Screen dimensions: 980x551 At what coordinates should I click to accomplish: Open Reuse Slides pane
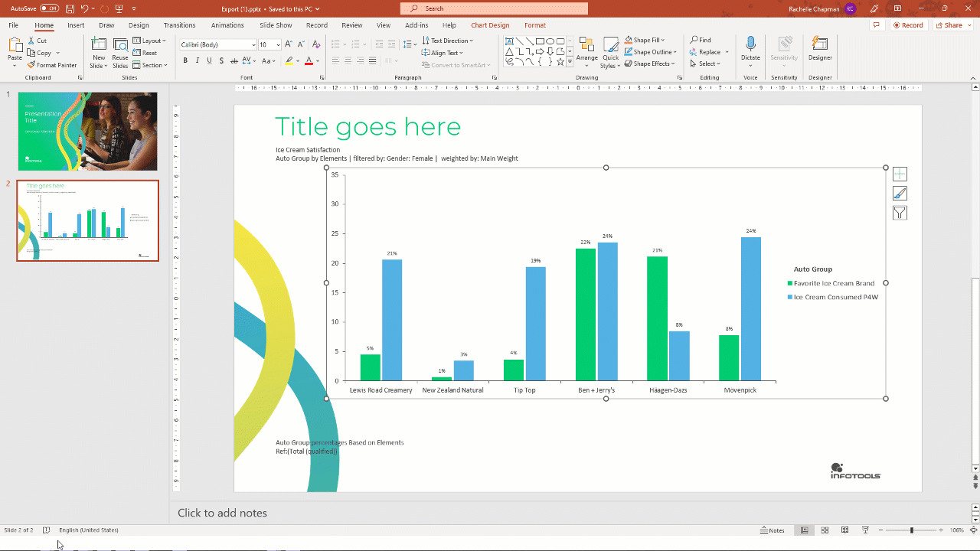pyautogui.click(x=120, y=53)
